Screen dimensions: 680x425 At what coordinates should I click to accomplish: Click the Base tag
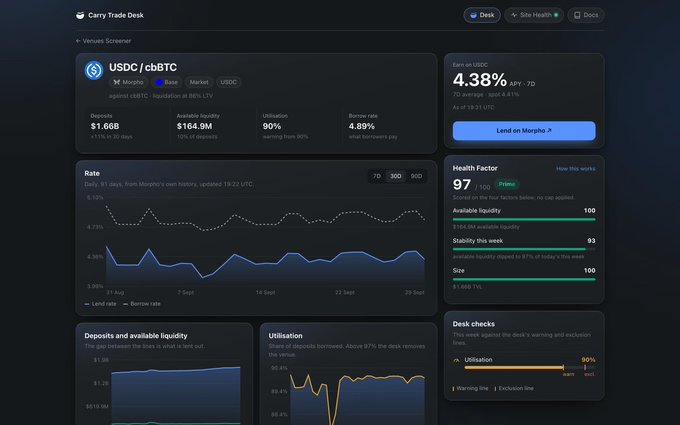pos(167,82)
